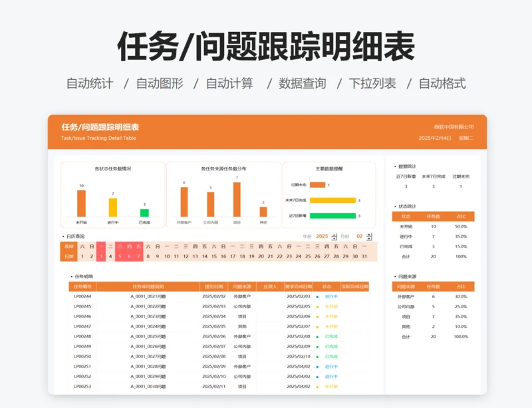Viewport: 532px width, 408px height.
Task: Click the 处理人 column header
Action: (x=271, y=287)
